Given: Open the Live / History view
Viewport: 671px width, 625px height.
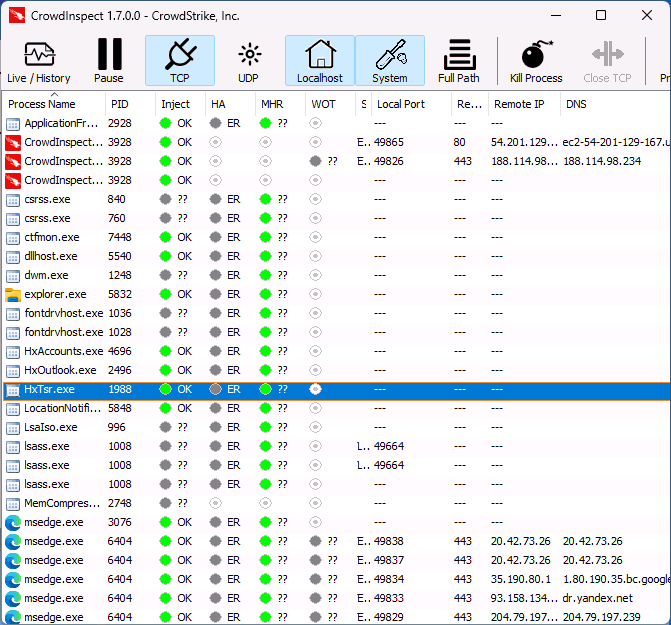Looking at the screenshot, I should (39, 60).
